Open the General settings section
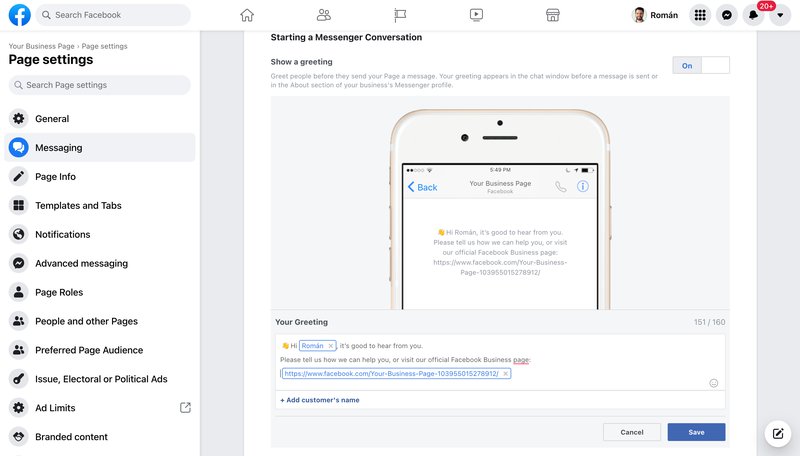The width and height of the screenshot is (800, 456). (x=99, y=118)
